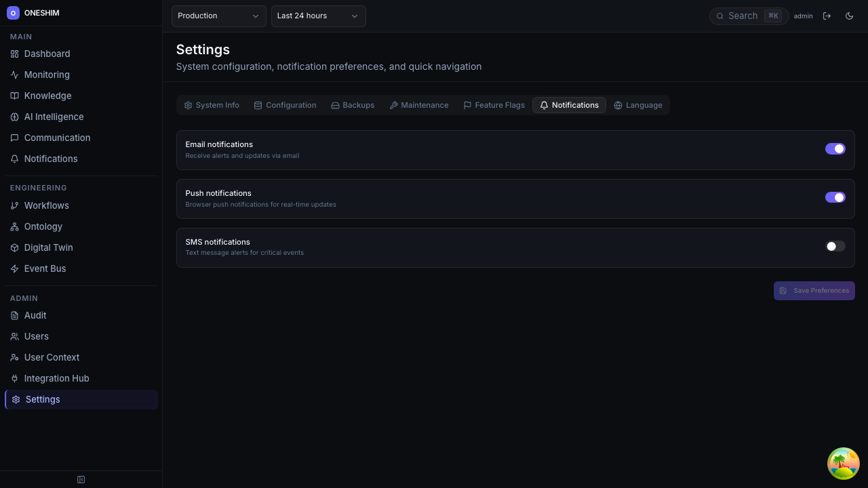Click the Save Preferences button
868x488 pixels.
pyautogui.click(x=814, y=290)
